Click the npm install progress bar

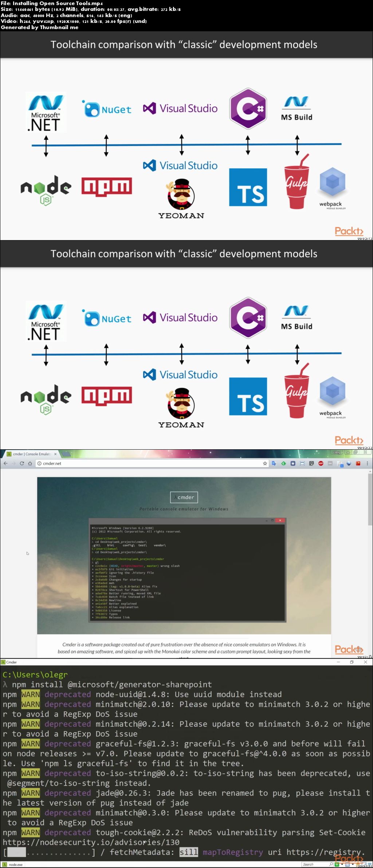[x=49, y=852]
